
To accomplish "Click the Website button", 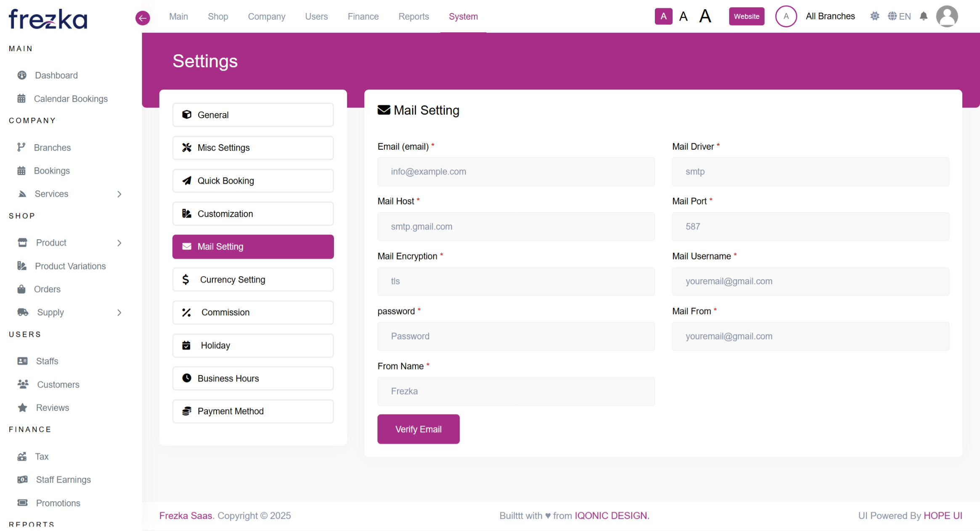I will pos(746,16).
